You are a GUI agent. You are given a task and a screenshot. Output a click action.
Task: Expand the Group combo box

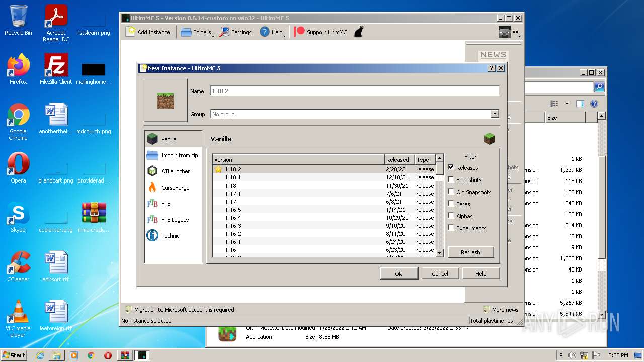click(495, 114)
